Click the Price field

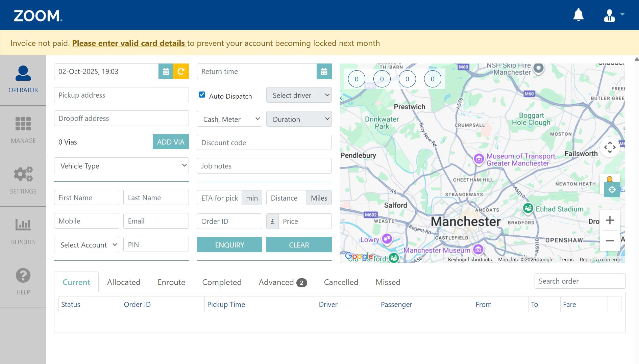pyautogui.click(x=305, y=221)
